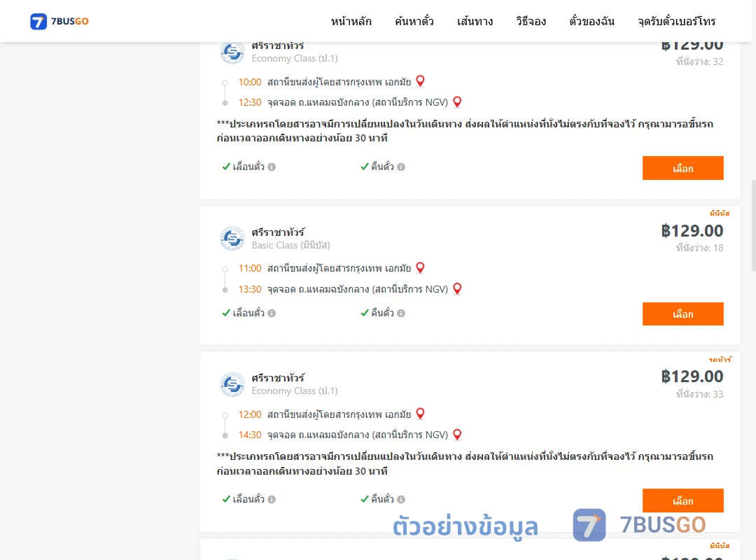Click ที่นั่งว่าง: 32 seat count
The width and height of the screenshot is (756, 560).
(x=699, y=62)
